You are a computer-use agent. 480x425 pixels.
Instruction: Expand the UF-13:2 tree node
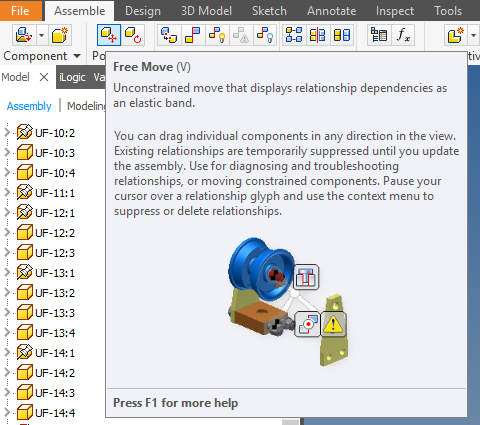pos(7,292)
